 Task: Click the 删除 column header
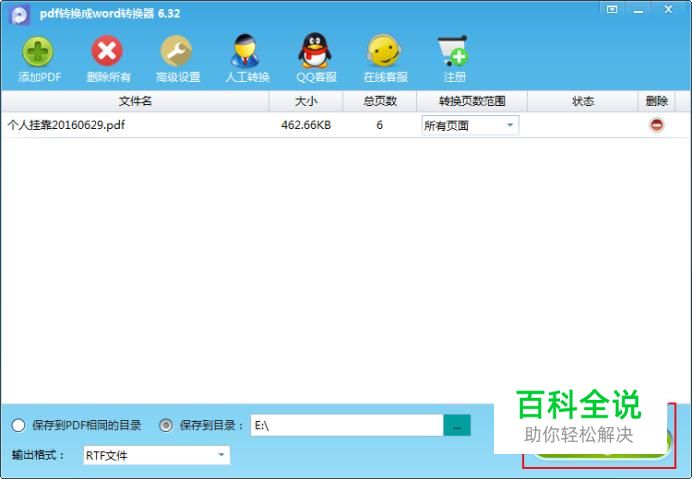pyautogui.click(x=656, y=102)
